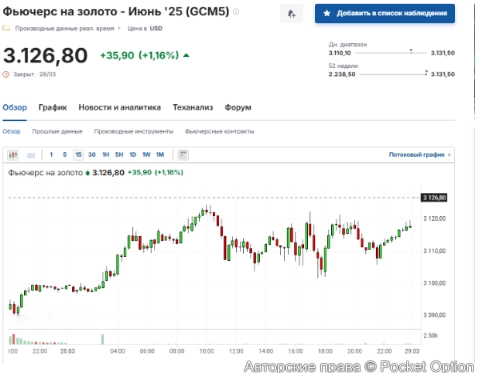Click the chart layout icon in toolbar
Viewport: 479px width, 373px height.
click(x=183, y=155)
